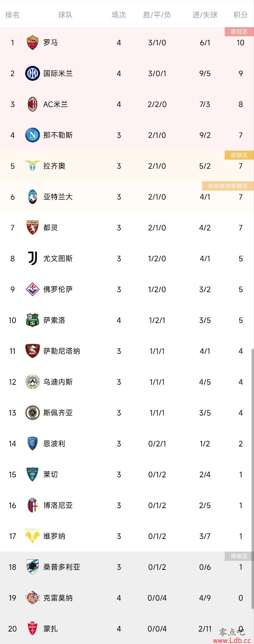
Task: Open the Inter Milan logo
Action: click(x=33, y=73)
